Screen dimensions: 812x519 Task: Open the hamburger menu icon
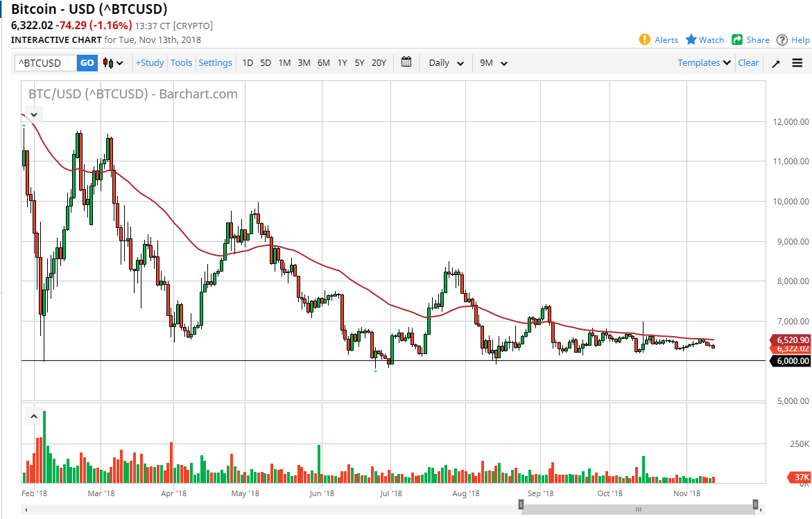797,63
